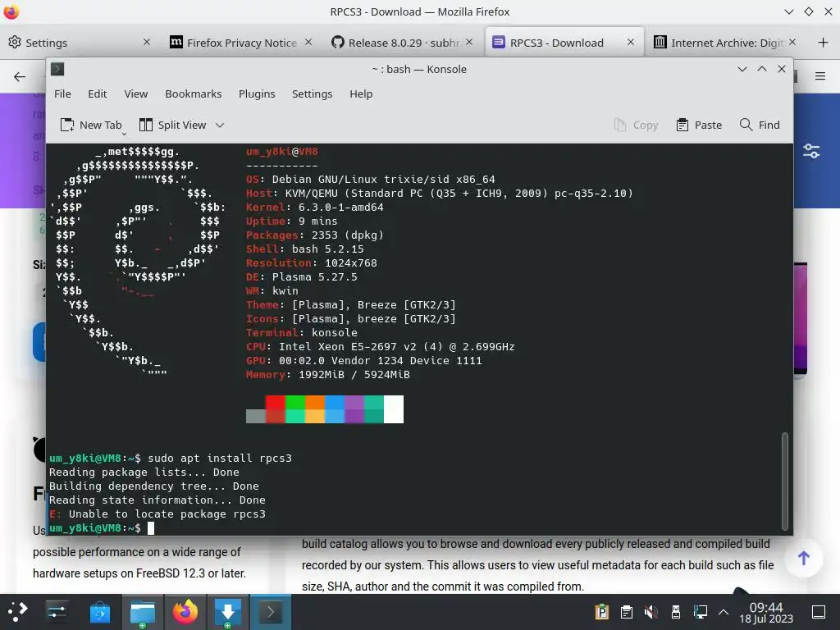Click the 'DE: Plasma 5.27.5' line

coord(301,276)
